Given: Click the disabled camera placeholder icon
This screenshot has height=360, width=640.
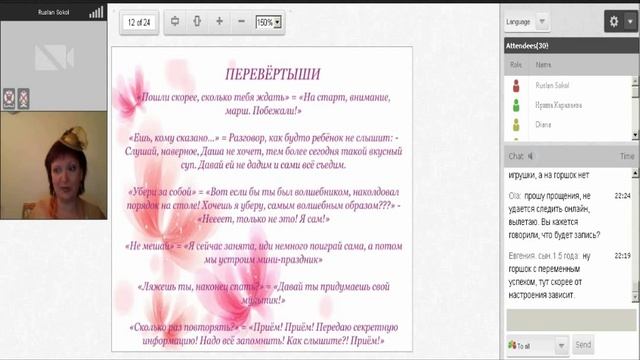Looking at the screenshot, I should 54,58.
